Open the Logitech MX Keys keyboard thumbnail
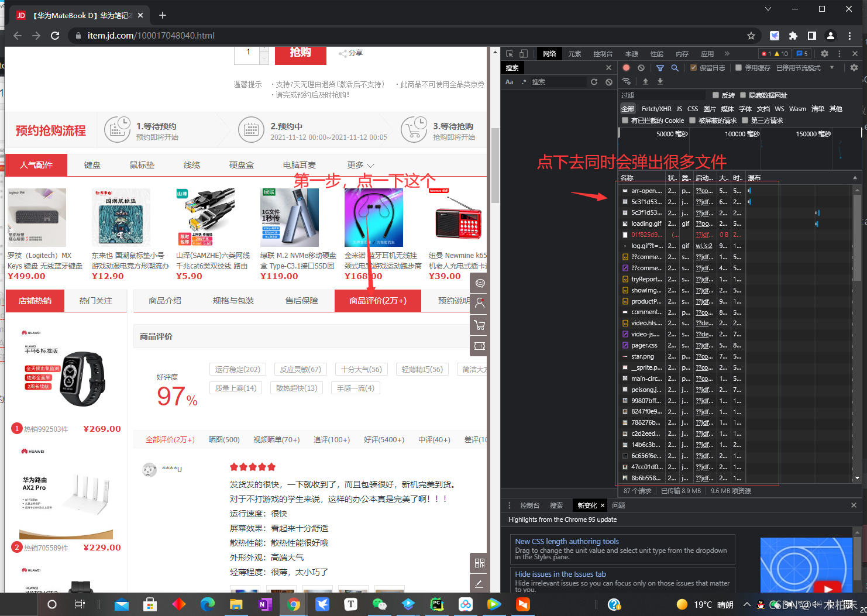 point(37,218)
